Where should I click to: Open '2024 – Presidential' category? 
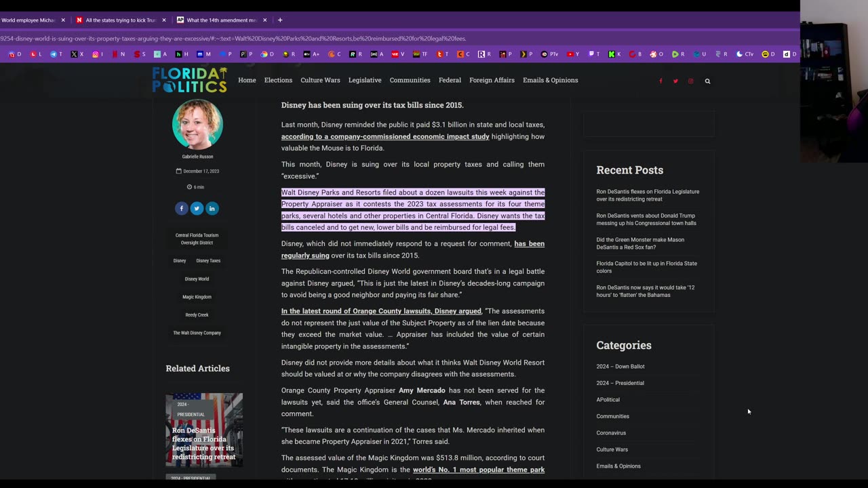coord(620,383)
